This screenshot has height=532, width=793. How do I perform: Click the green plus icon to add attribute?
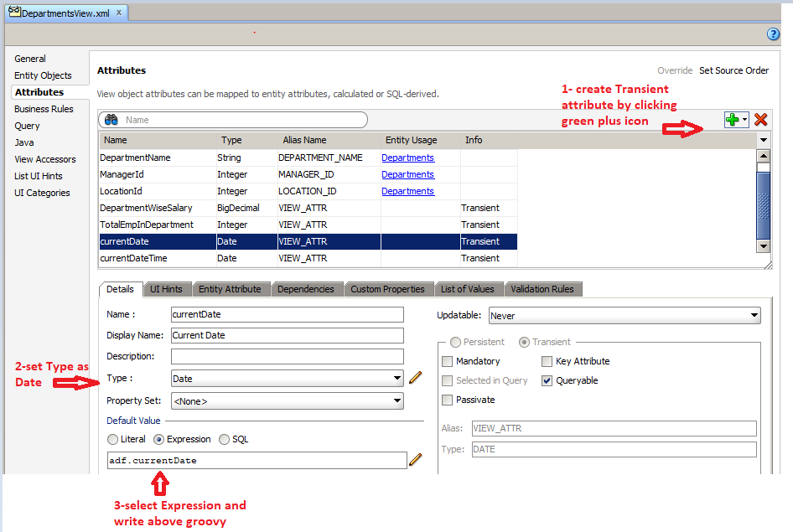(x=732, y=120)
